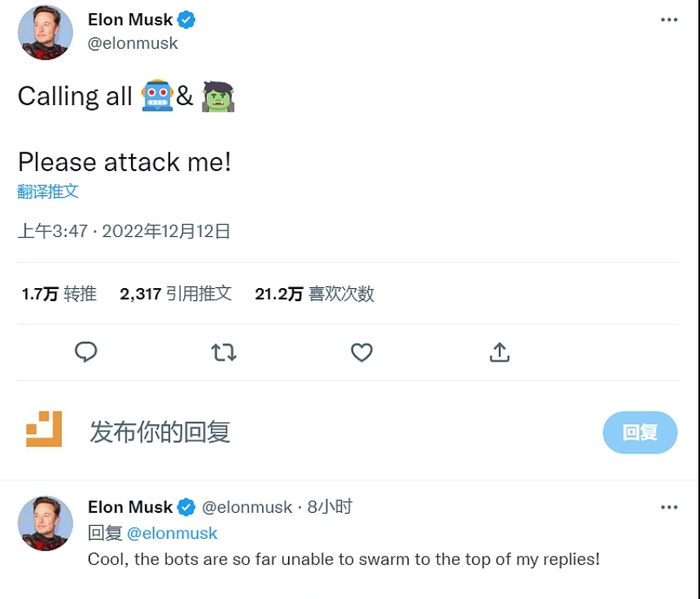Click verified badge in the reply tweet
The width and height of the screenshot is (700, 599).
(x=186, y=507)
